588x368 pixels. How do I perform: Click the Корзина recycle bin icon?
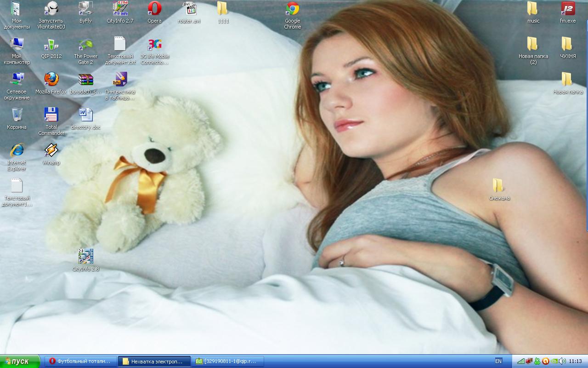[17, 115]
